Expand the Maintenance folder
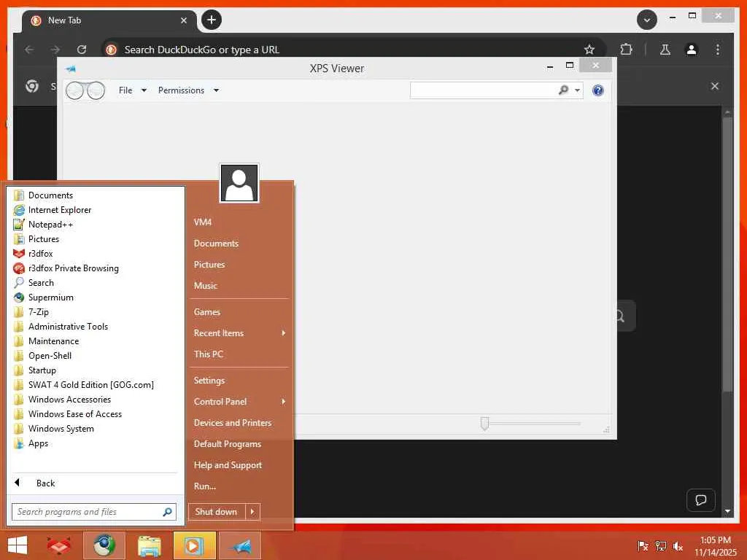 tap(53, 341)
